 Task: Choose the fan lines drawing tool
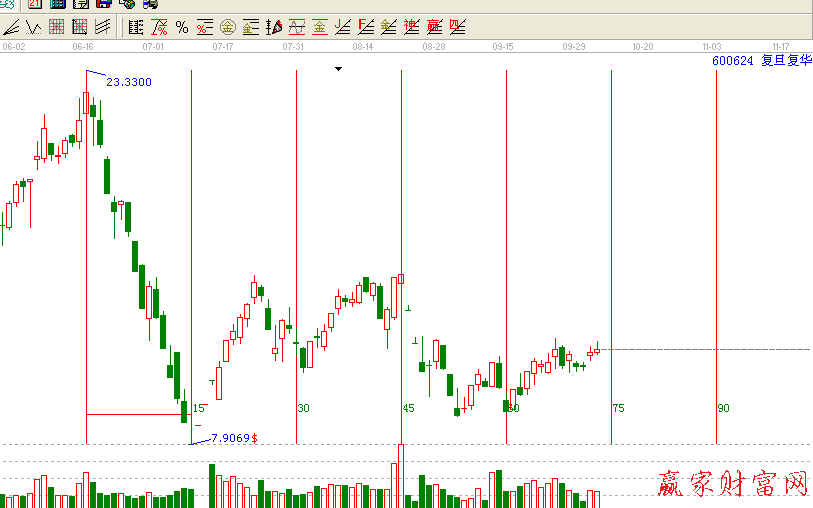(102, 27)
